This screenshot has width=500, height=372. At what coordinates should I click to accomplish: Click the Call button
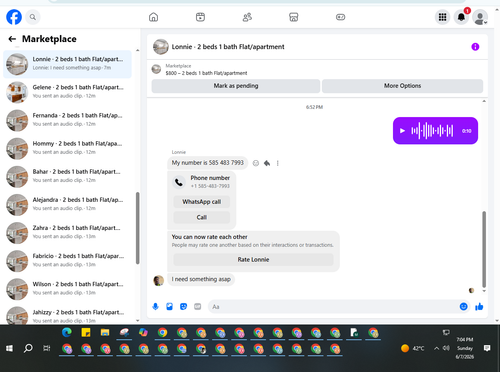(x=202, y=217)
